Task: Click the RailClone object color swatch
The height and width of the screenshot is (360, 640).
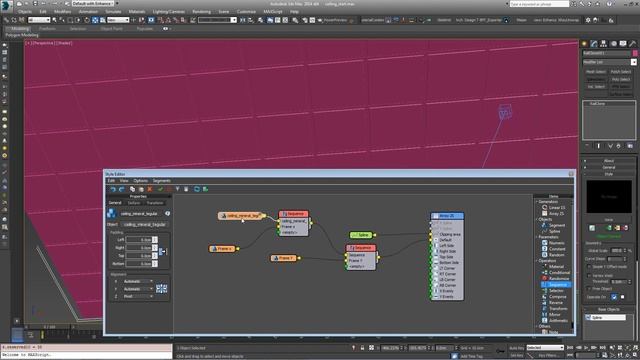Action: pyautogui.click(x=635, y=53)
